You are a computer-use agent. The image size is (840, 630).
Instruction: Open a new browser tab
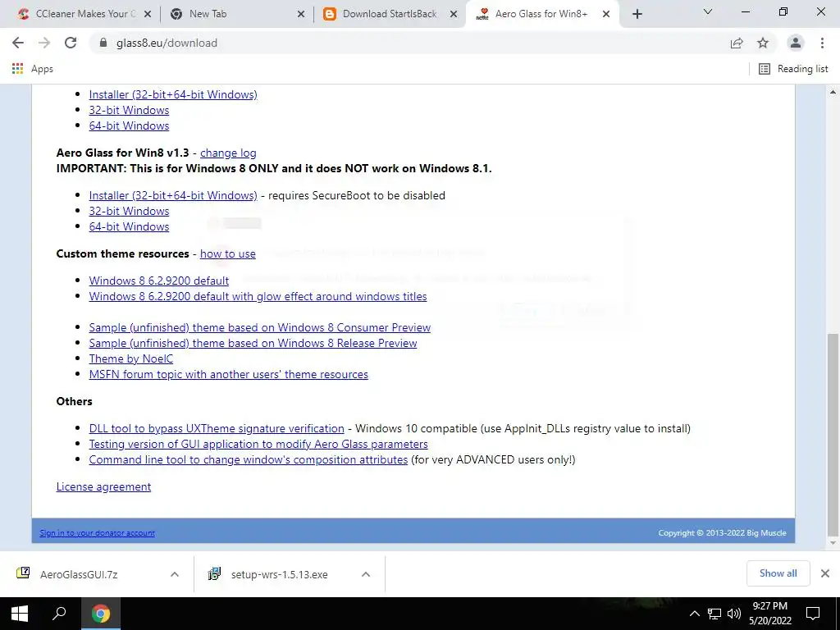pos(637,15)
